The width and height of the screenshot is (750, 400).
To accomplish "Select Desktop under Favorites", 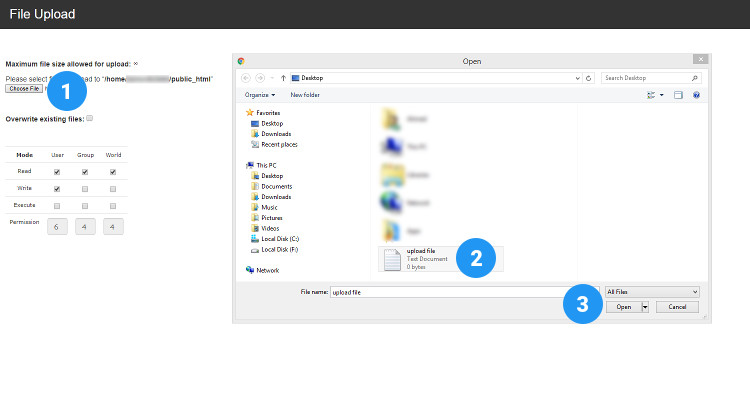I will click(x=267, y=123).
